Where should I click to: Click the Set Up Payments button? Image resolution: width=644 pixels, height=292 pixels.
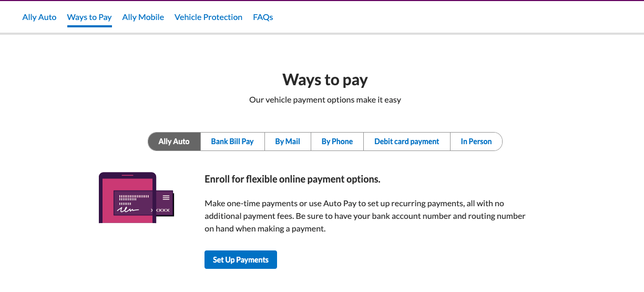[x=241, y=260]
